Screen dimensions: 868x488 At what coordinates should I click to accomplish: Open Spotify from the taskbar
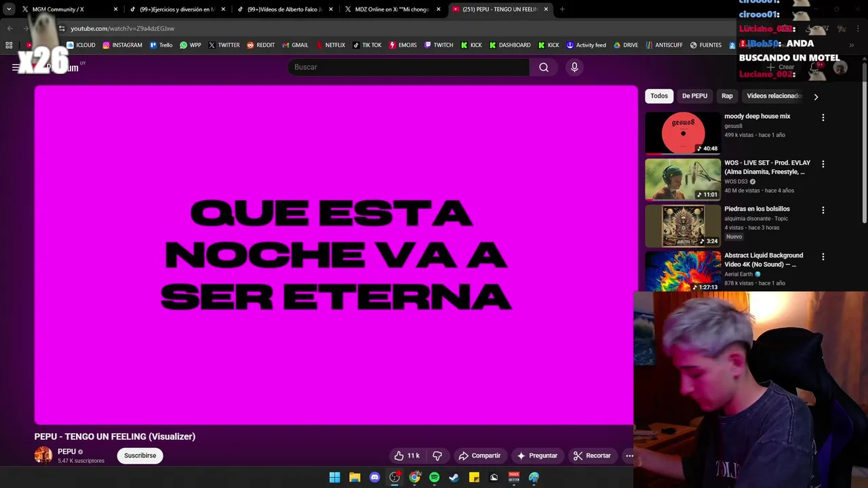pos(434,477)
